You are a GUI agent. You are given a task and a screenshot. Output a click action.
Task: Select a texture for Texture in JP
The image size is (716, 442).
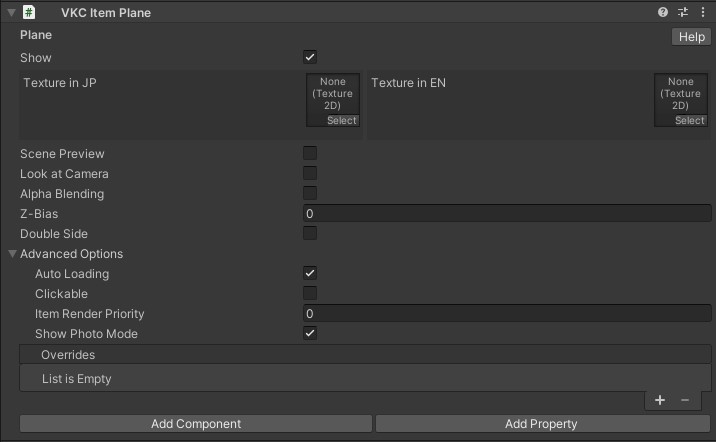tap(341, 121)
